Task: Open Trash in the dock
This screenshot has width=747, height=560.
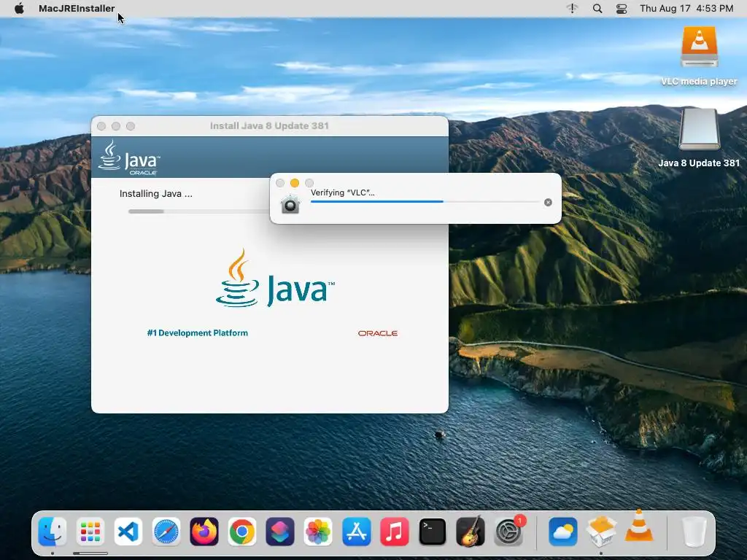Action: pos(694,532)
